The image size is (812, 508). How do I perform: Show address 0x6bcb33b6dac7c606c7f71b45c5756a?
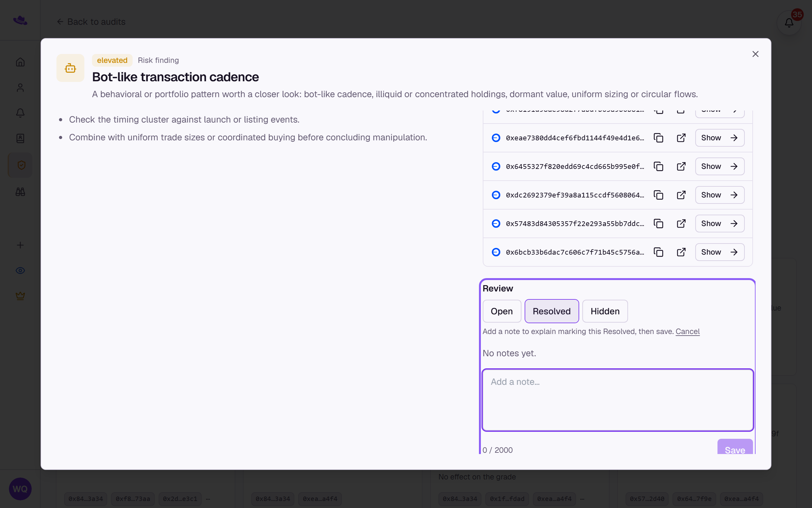coord(720,252)
